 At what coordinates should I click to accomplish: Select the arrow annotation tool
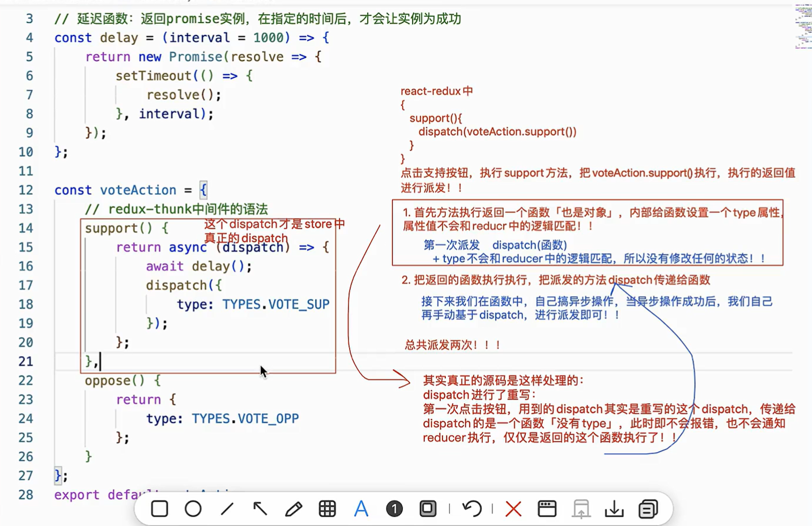[260, 509]
